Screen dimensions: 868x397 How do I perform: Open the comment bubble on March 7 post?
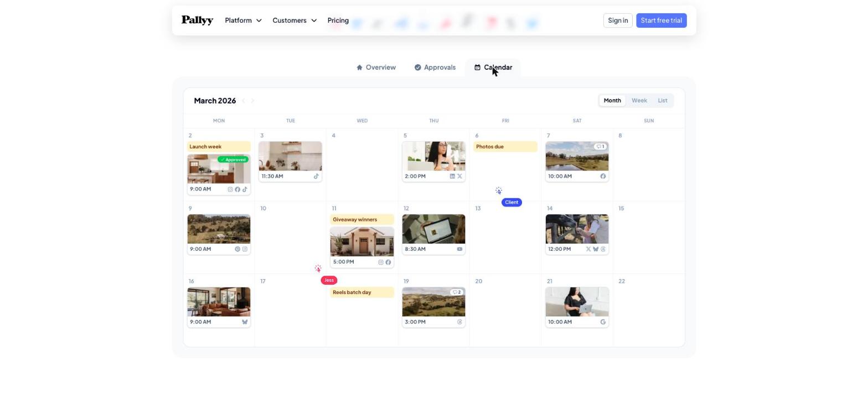click(600, 147)
